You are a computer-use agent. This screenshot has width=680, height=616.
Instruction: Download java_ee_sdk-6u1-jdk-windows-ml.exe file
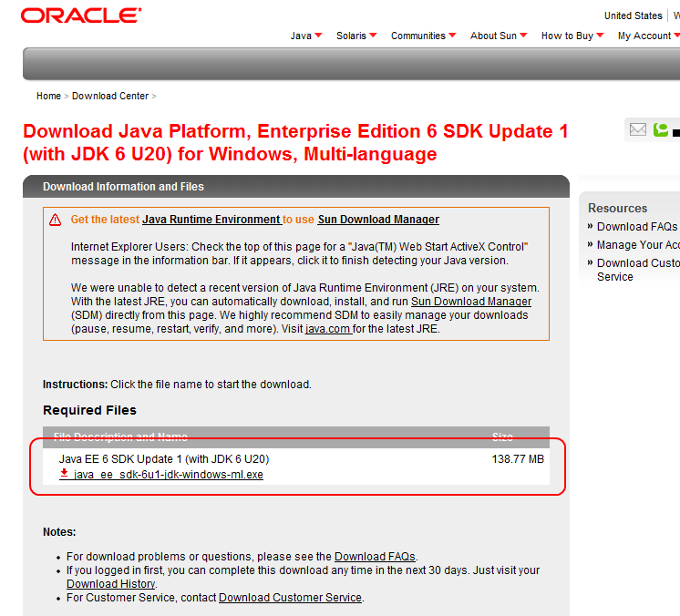click(x=169, y=474)
